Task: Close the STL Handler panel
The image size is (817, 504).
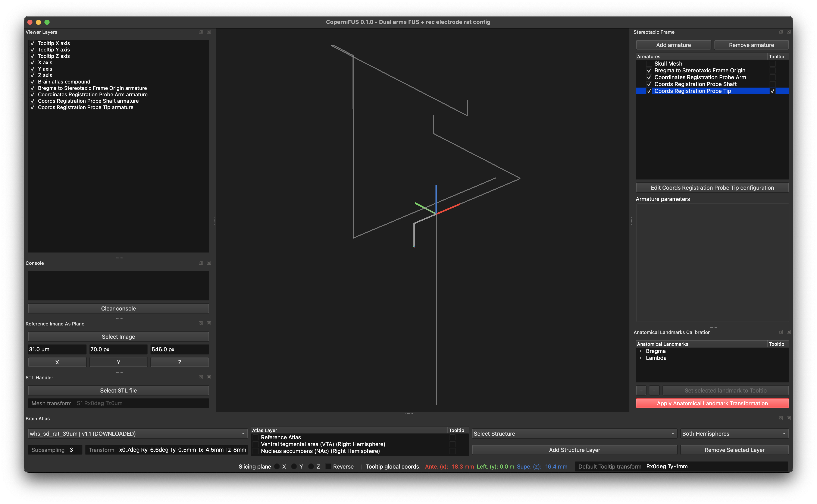Action: [x=209, y=377]
